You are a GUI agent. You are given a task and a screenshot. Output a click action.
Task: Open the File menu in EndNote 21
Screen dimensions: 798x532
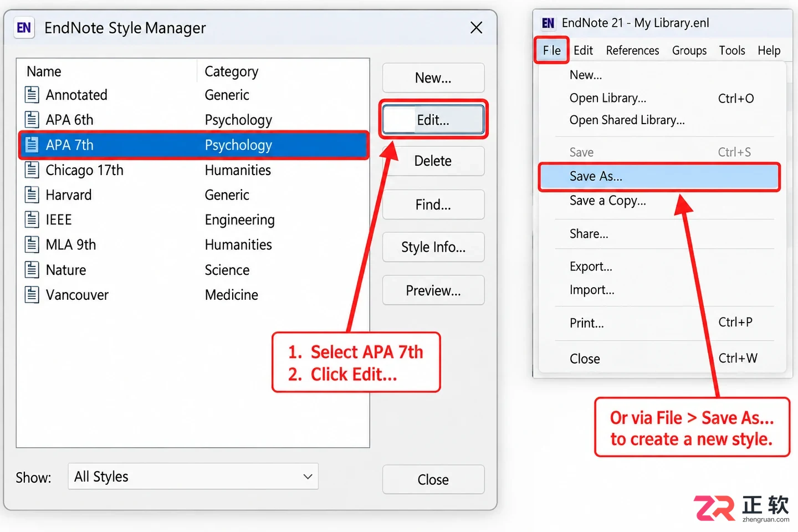[x=552, y=50]
